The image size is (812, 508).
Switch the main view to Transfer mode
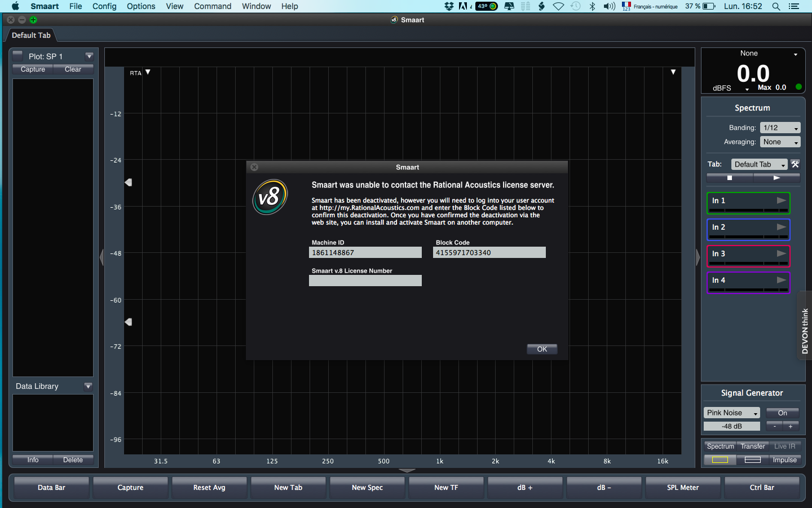pos(752,446)
